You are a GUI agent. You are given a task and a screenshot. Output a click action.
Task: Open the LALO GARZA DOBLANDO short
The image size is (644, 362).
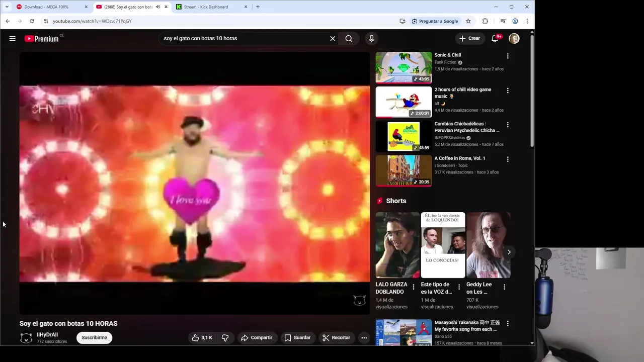pos(397,245)
